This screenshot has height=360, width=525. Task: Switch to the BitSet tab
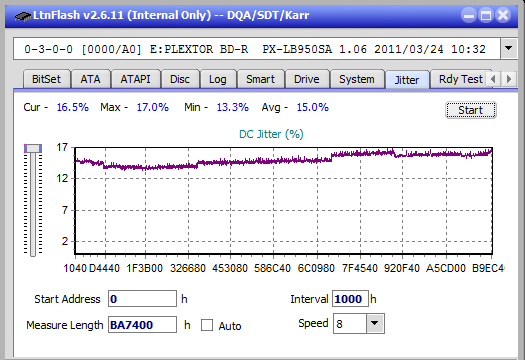point(47,79)
